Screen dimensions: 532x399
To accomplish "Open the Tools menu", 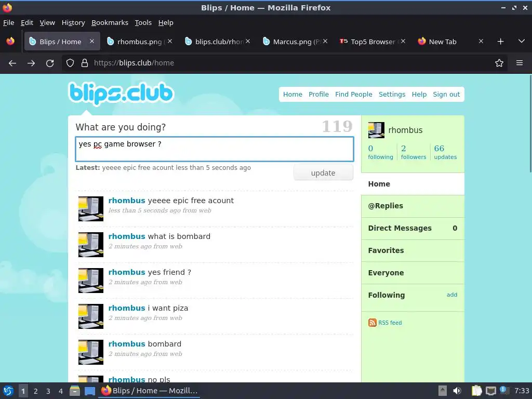I will pyautogui.click(x=143, y=23).
